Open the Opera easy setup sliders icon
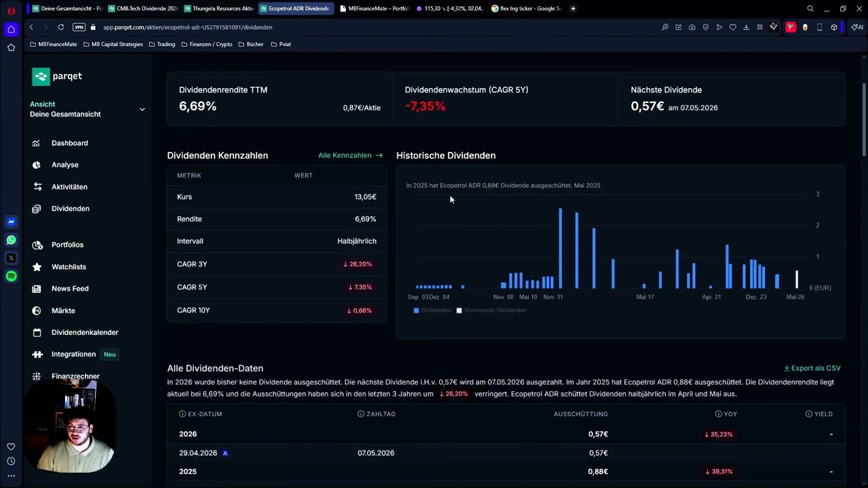The height and width of the screenshot is (488, 868). click(759, 27)
